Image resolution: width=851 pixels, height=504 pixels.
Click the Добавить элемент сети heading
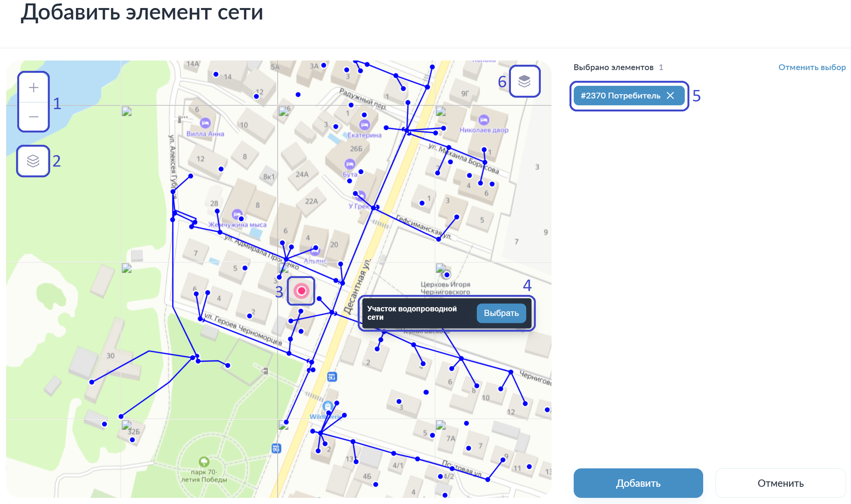(142, 12)
